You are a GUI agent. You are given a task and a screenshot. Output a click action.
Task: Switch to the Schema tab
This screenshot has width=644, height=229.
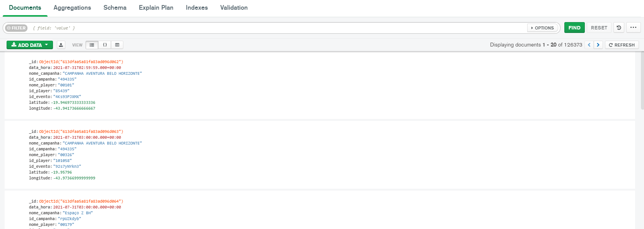115,8
